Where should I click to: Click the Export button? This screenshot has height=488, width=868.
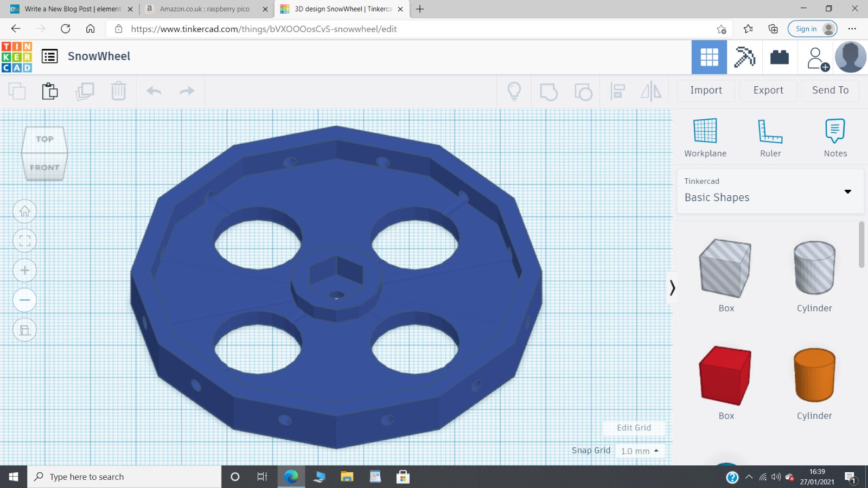[768, 91]
